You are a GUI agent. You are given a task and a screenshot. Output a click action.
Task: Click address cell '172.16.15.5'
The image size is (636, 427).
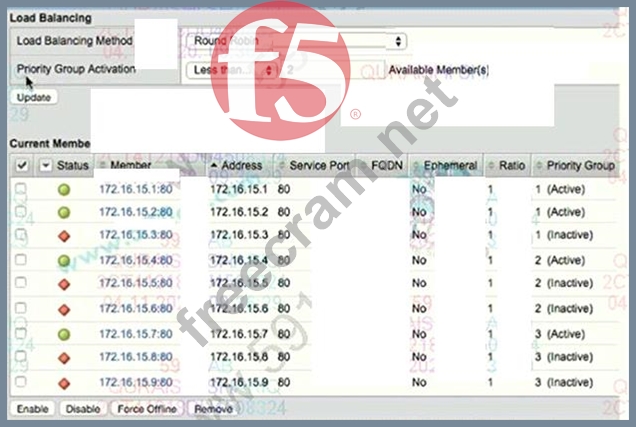tap(239, 283)
